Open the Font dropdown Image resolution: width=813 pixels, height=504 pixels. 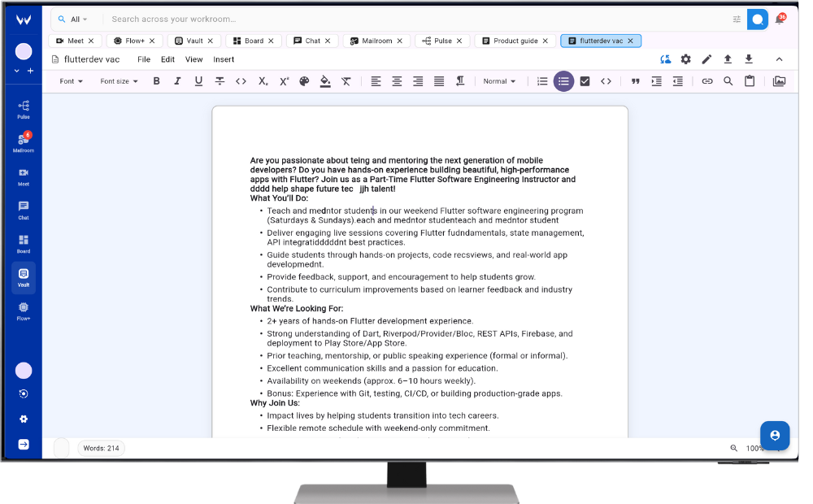pos(72,81)
